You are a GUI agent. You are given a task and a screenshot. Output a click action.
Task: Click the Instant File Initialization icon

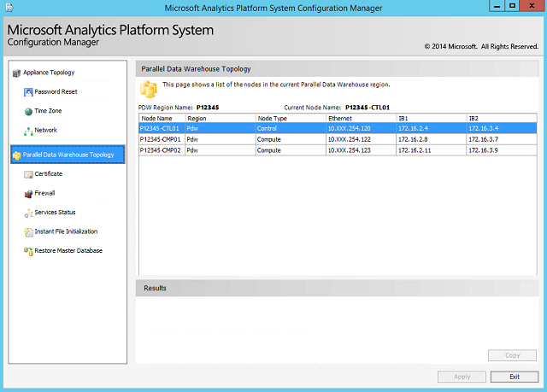coord(28,231)
